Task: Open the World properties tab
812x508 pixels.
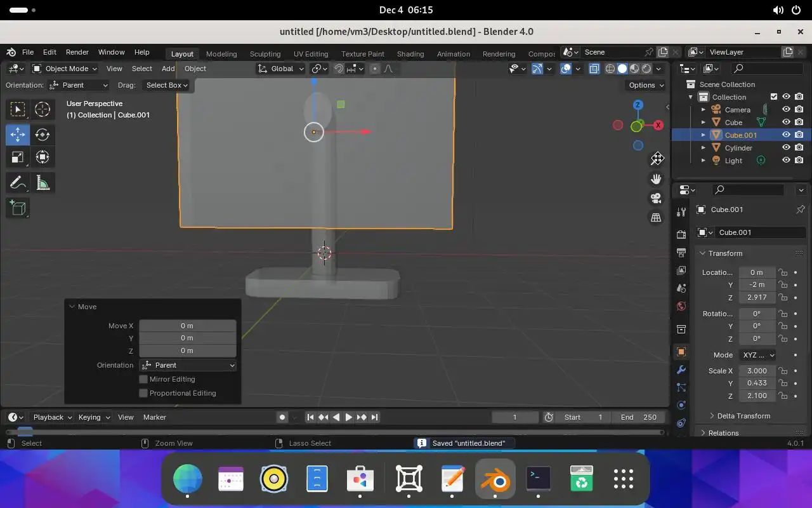Action: (681, 306)
